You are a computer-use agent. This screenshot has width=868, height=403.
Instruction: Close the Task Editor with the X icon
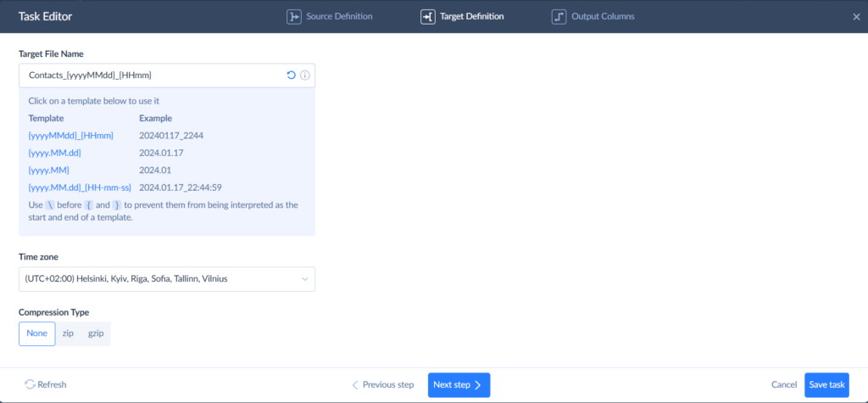point(856,17)
